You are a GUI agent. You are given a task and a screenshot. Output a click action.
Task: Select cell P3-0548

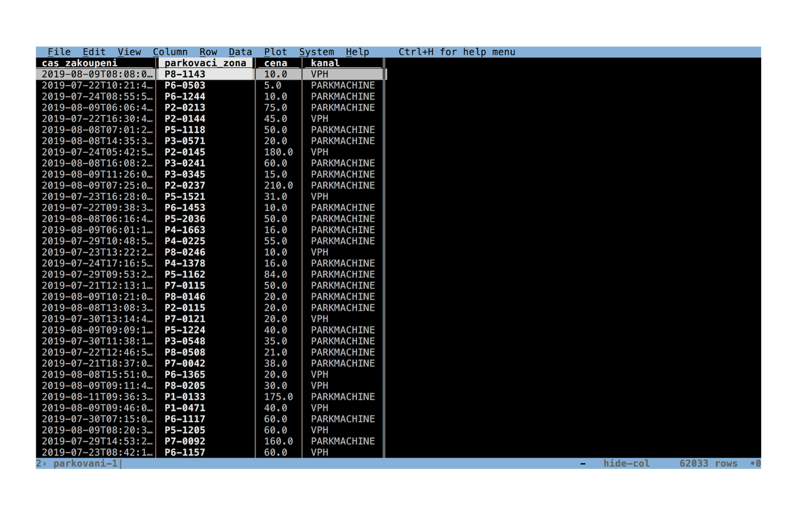(x=185, y=341)
